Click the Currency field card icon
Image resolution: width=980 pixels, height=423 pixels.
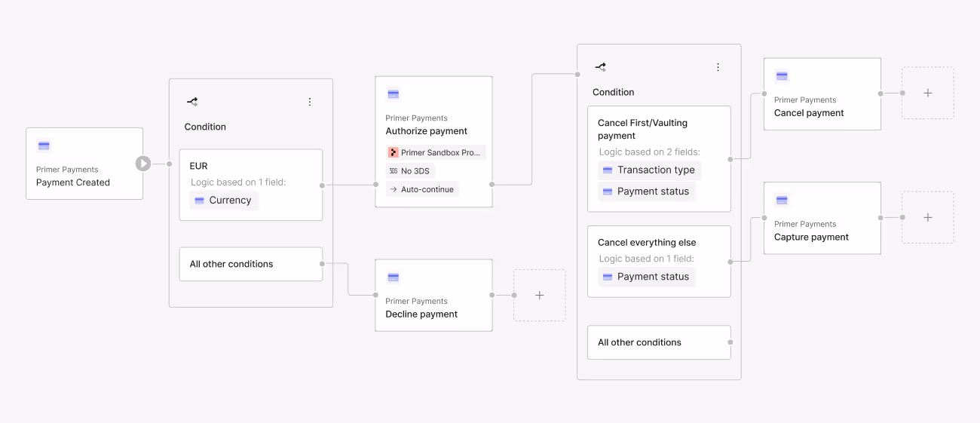[x=200, y=201]
